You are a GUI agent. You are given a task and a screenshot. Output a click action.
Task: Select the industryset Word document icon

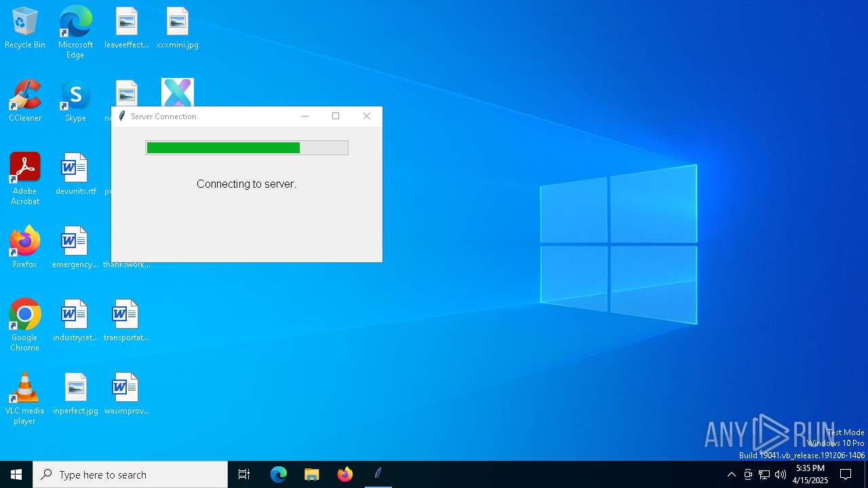coord(75,321)
